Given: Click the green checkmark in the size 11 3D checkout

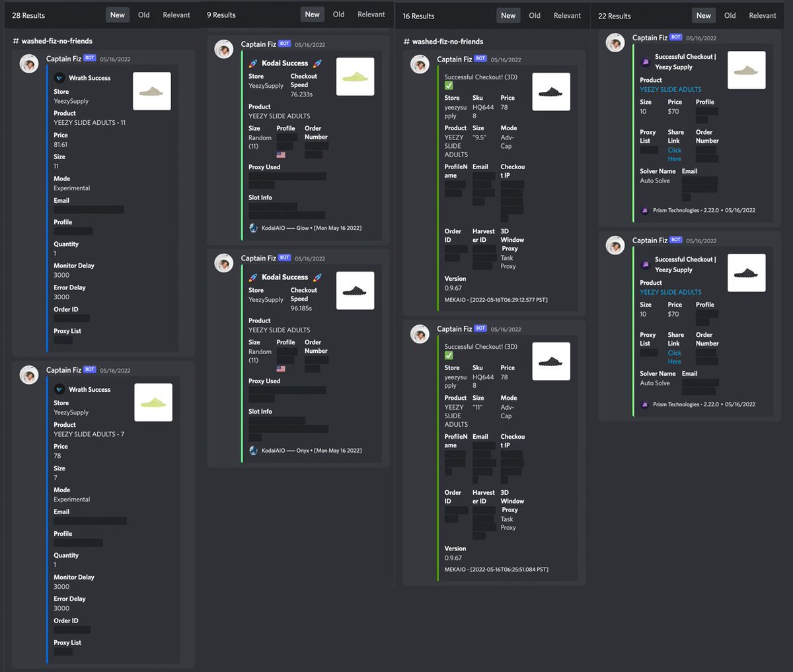Looking at the screenshot, I should [449, 355].
